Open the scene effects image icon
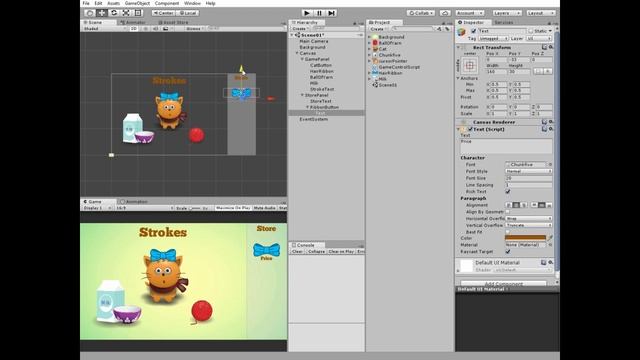This screenshot has height=360, width=640. click(x=165, y=29)
